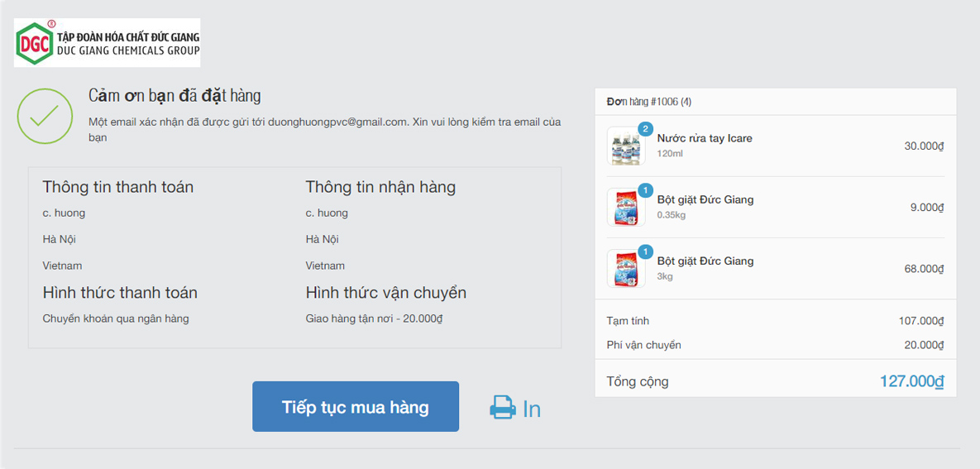Image resolution: width=980 pixels, height=469 pixels.
Task: Click quantity badge 2 on Icare hand wash
Action: coord(645,129)
